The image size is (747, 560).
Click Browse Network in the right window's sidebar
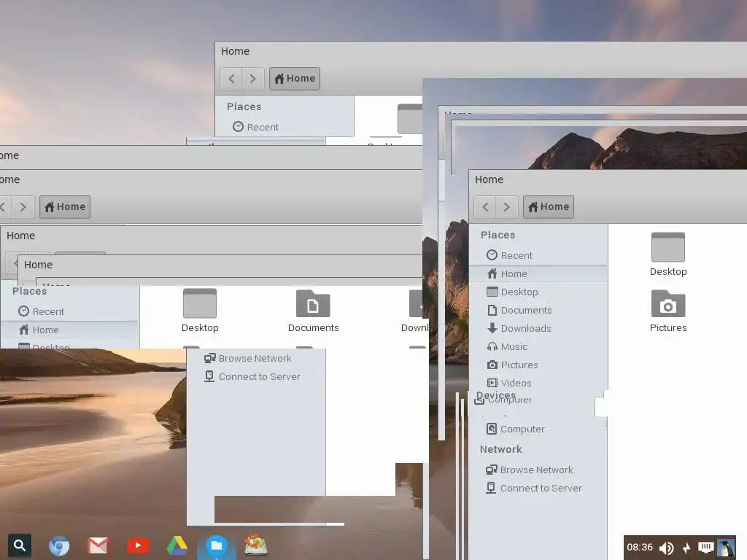tap(530, 470)
